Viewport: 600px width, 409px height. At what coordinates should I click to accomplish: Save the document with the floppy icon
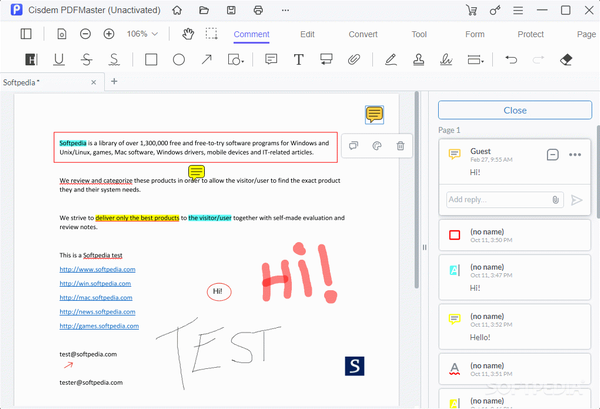tap(231, 10)
